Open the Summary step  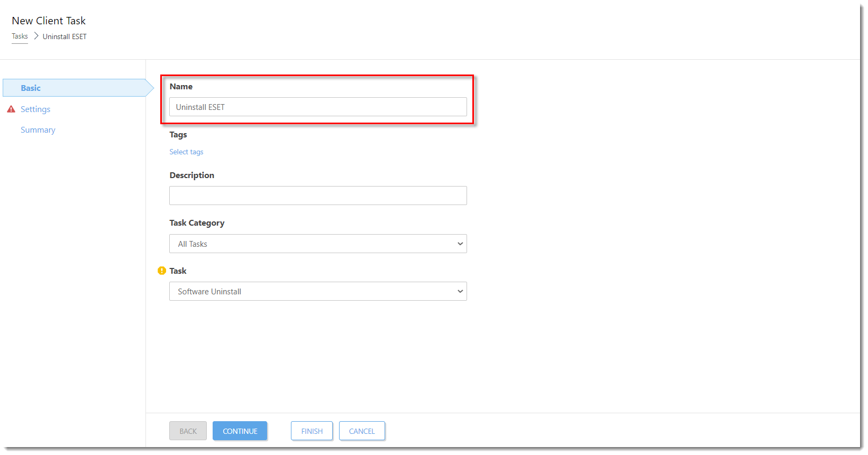tap(38, 129)
